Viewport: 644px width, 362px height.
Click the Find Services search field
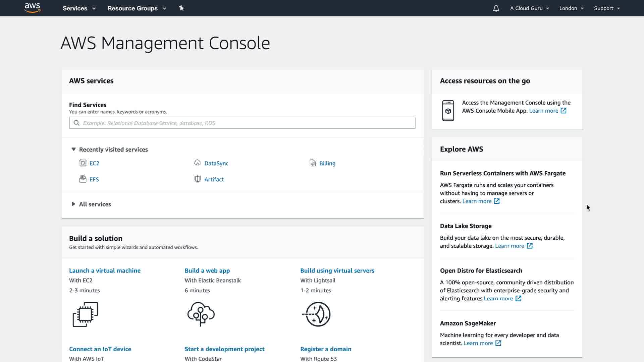[x=242, y=123]
